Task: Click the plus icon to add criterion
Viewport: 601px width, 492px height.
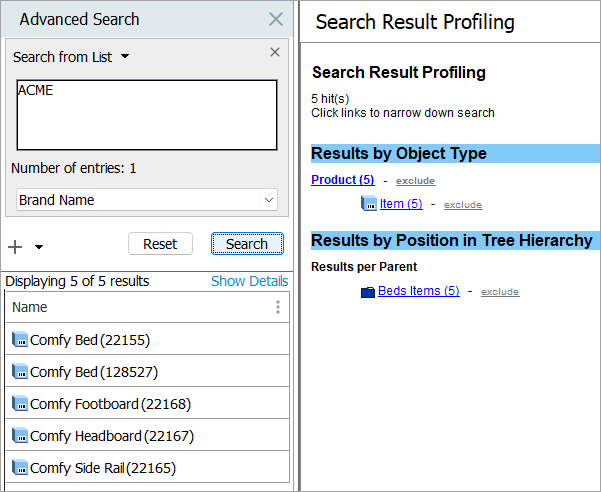Action: 15,246
